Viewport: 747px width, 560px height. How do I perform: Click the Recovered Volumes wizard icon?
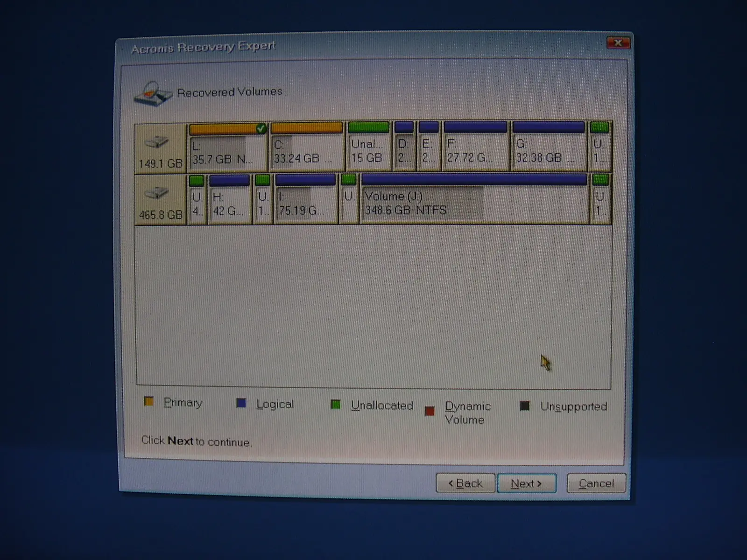[x=153, y=93]
